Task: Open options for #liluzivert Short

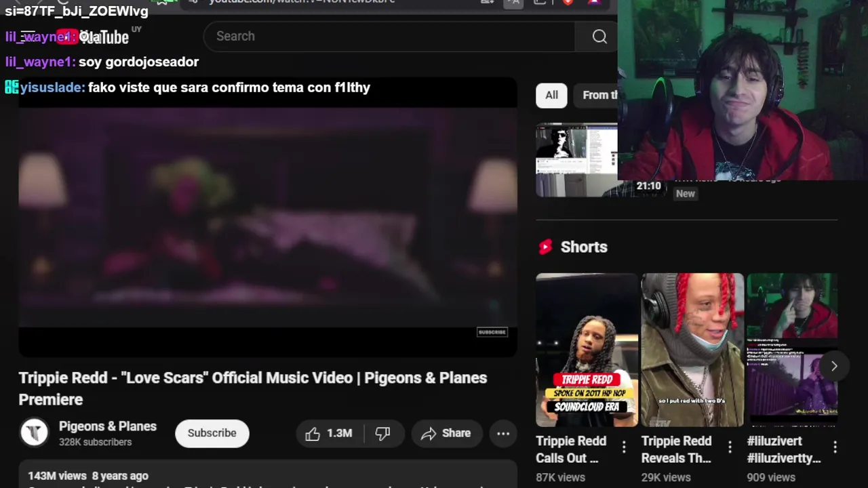Action: tap(835, 447)
